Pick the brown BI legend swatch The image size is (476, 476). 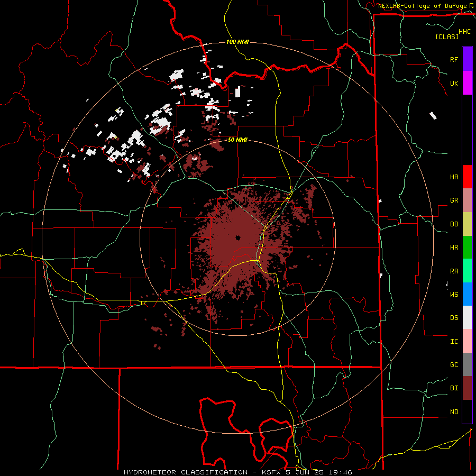point(467,388)
